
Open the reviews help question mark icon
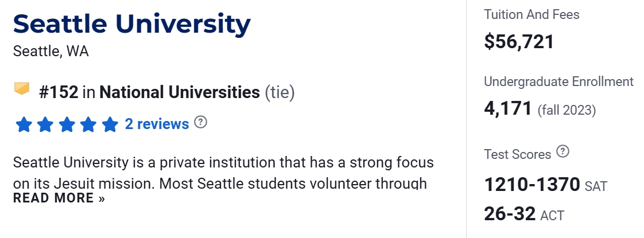pos(200,122)
